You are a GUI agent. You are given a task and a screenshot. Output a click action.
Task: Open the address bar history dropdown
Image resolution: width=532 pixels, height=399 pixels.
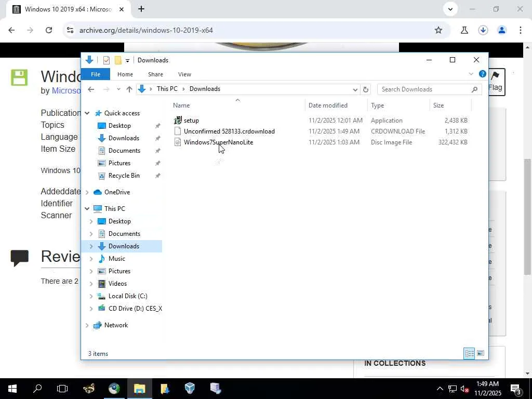tap(355, 89)
